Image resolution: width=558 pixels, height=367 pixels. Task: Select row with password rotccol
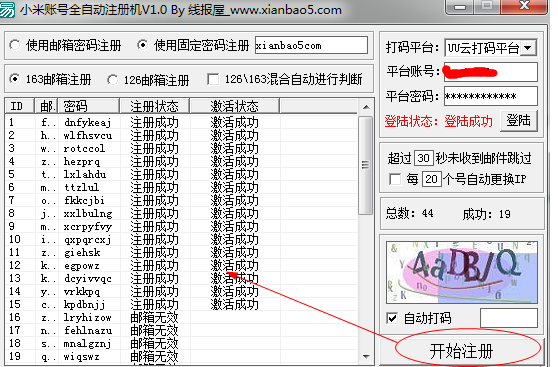181,148
